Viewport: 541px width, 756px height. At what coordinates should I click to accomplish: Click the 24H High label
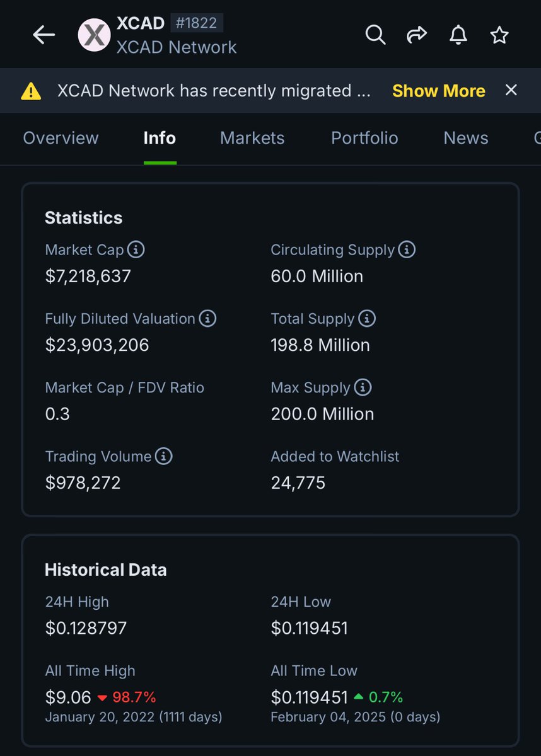click(x=77, y=602)
